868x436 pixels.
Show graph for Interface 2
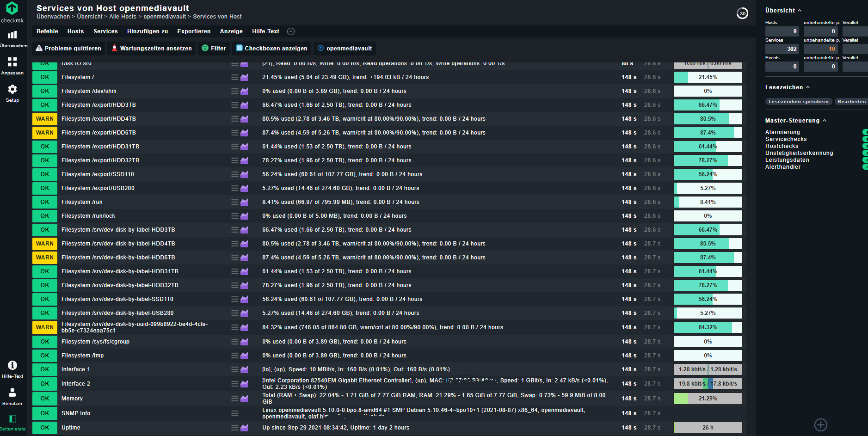[244, 384]
